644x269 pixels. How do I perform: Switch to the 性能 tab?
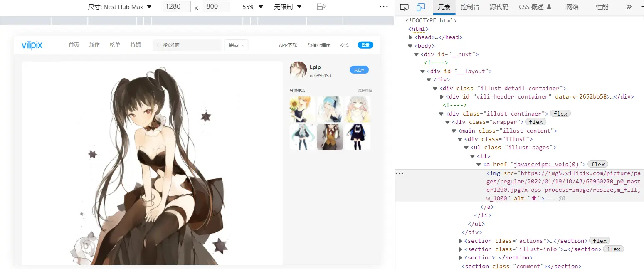coord(602,7)
